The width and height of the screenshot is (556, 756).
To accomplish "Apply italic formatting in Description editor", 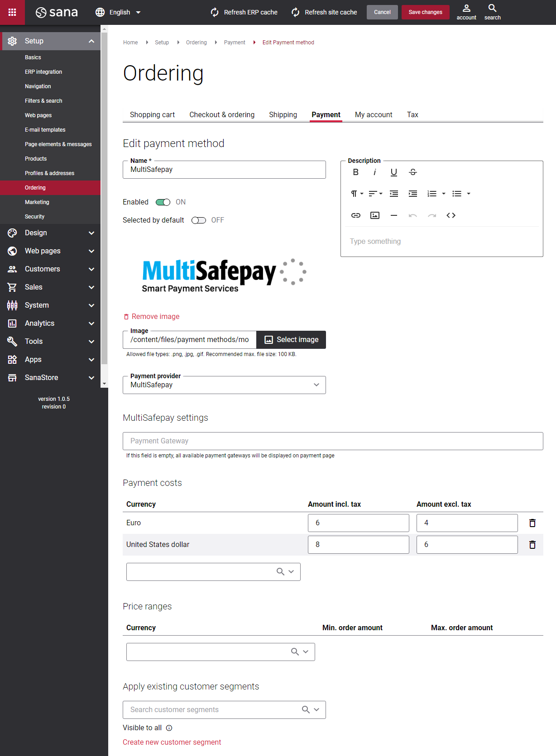I will 375,172.
